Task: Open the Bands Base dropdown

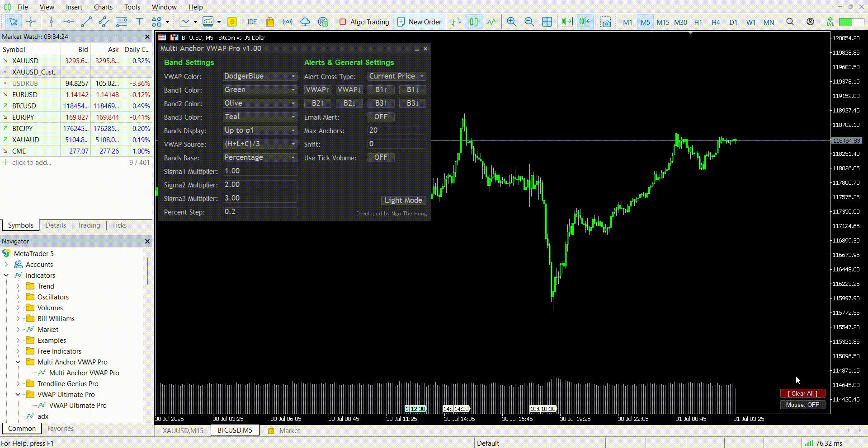Action: 260,158
